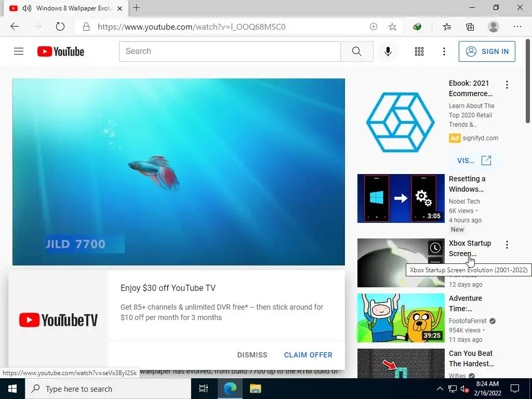The width and height of the screenshot is (532, 399).
Task: Open the notification center icon
Action: (515, 389)
